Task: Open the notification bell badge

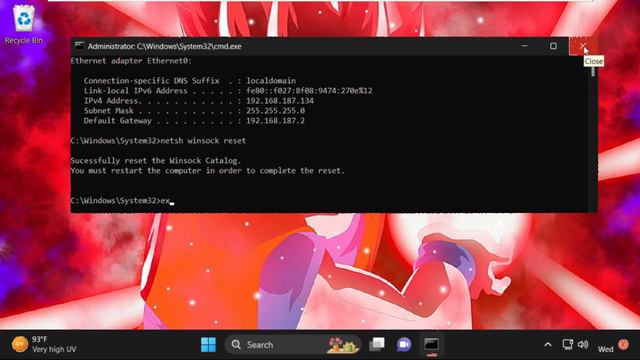Action: coord(623,344)
